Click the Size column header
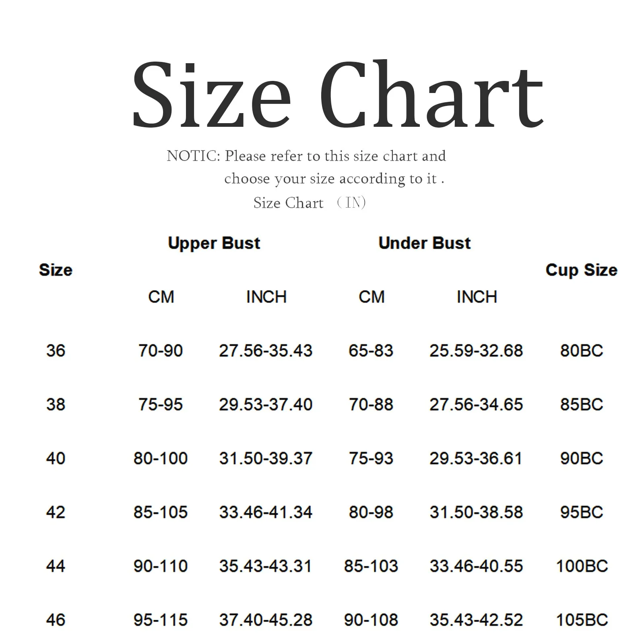Image resolution: width=644 pixels, height=644 pixels. coord(56,270)
